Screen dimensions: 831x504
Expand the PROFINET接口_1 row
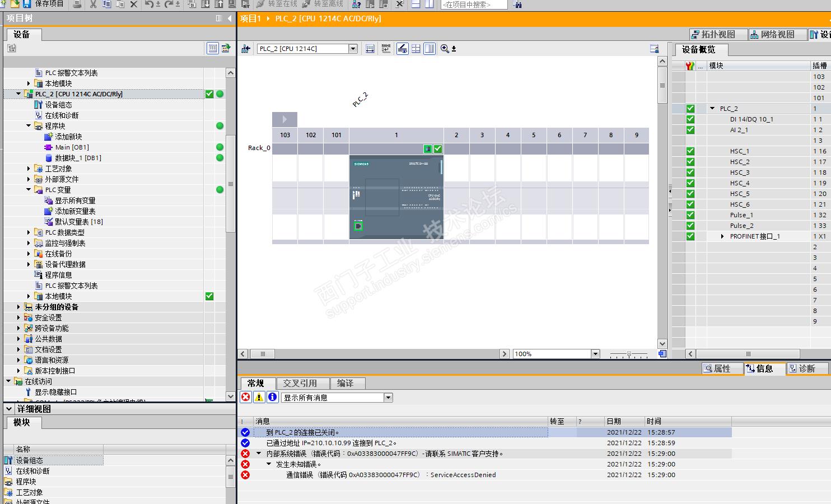722,236
